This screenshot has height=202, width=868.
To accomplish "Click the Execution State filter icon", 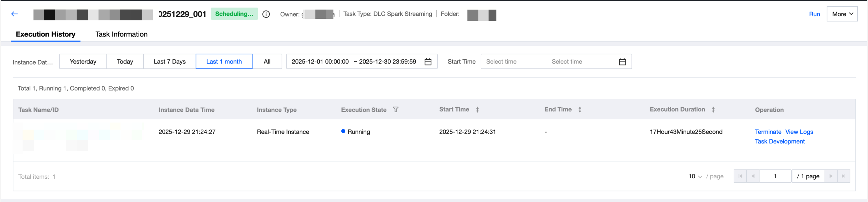I will (x=396, y=110).
